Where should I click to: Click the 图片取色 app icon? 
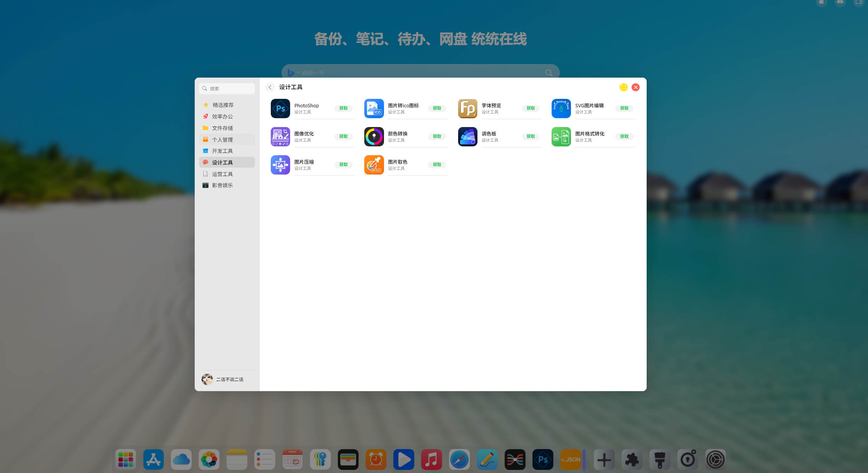[x=374, y=165]
